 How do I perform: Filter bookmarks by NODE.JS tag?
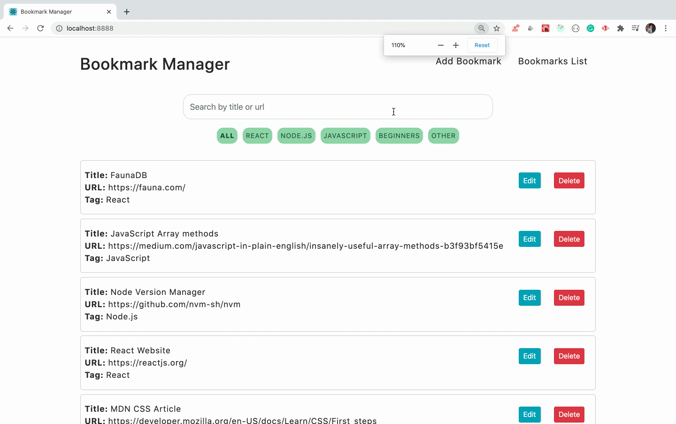pyautogui.click(x=296, y=136)
